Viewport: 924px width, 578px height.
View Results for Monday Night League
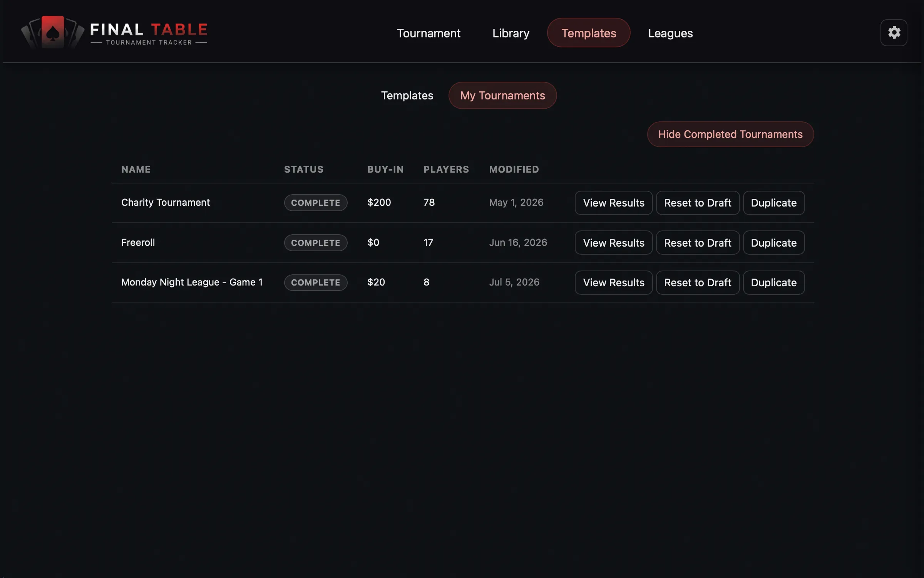click(614, 282)
